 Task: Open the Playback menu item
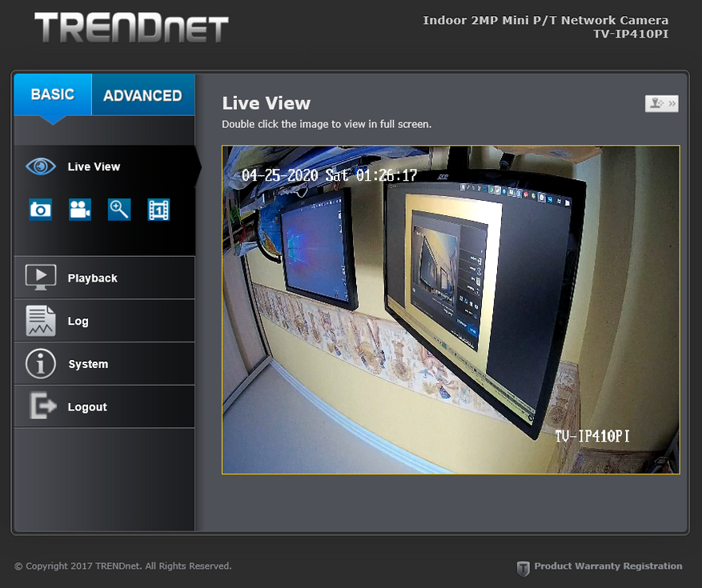105,278
